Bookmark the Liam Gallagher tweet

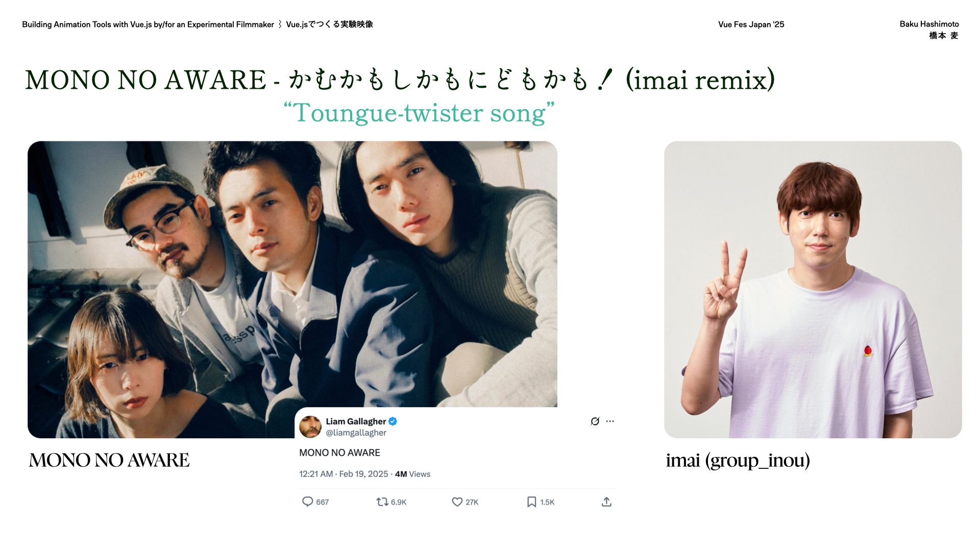[x=531, y=502]
